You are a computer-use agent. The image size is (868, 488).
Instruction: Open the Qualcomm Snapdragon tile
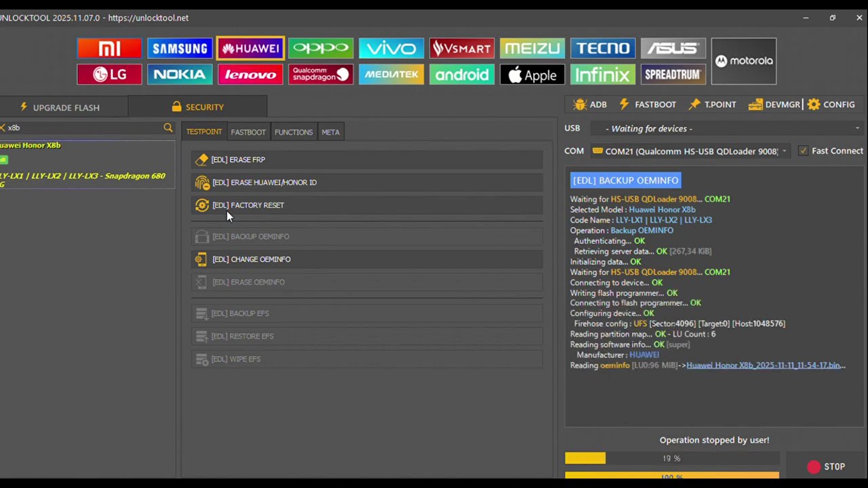coord(321,75)
